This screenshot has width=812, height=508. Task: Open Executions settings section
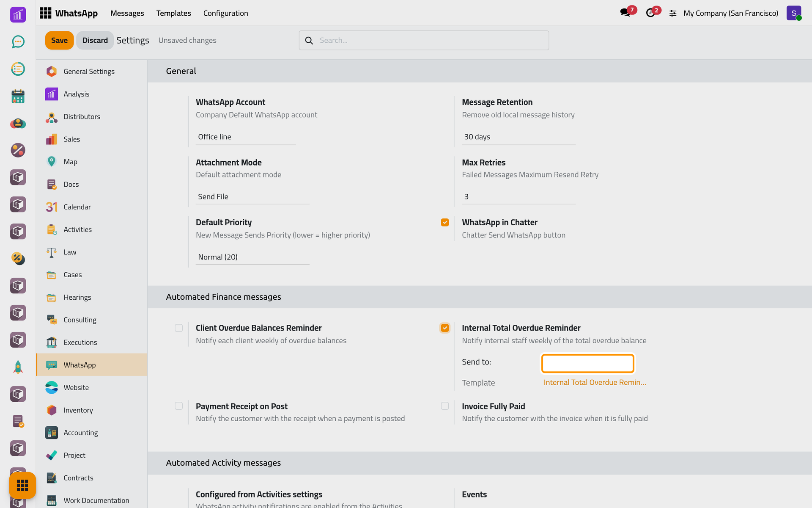92,342
